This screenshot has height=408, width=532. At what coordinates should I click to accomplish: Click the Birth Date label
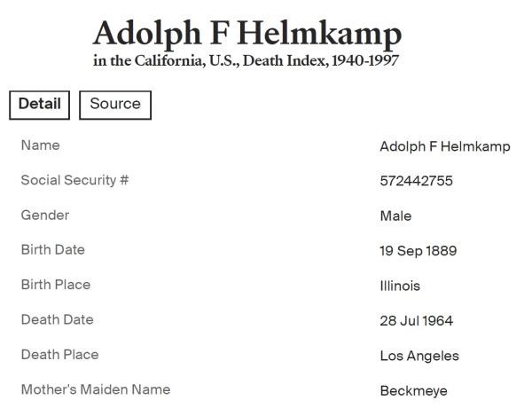click(53, 250)
